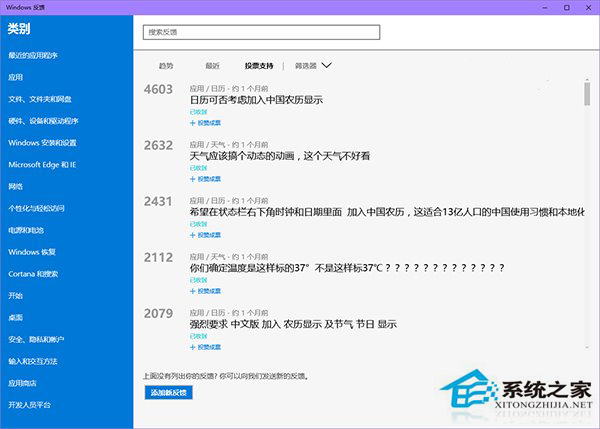The width and height of the screenshot is (600, 429).
Task: Minimize the Windows 反馈 window
Action: point(545,7)
